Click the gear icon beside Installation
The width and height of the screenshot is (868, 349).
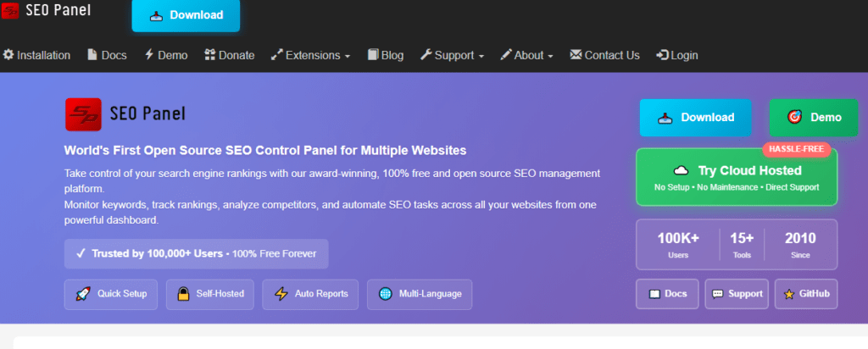8,55
